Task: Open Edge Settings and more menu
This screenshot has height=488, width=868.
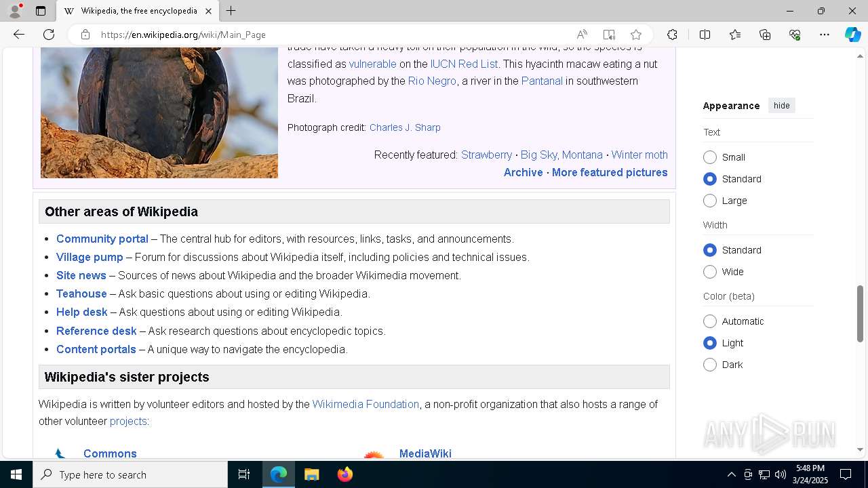Action: (x=825, y=35)
